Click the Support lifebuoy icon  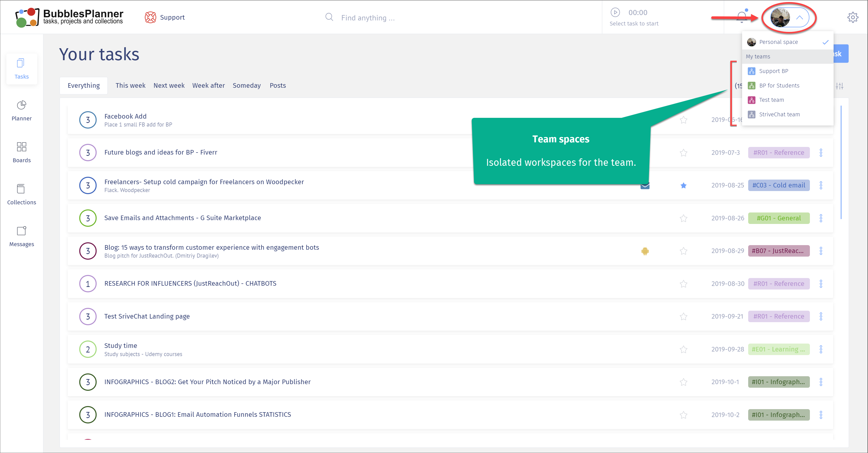click(x=150, y=17)
